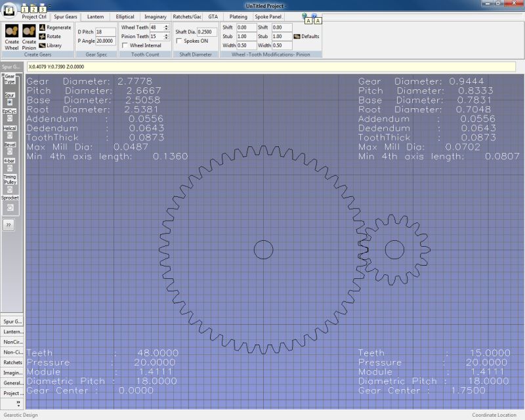
Task: Click the P Angle input field
Action: (x=106, y=41)
